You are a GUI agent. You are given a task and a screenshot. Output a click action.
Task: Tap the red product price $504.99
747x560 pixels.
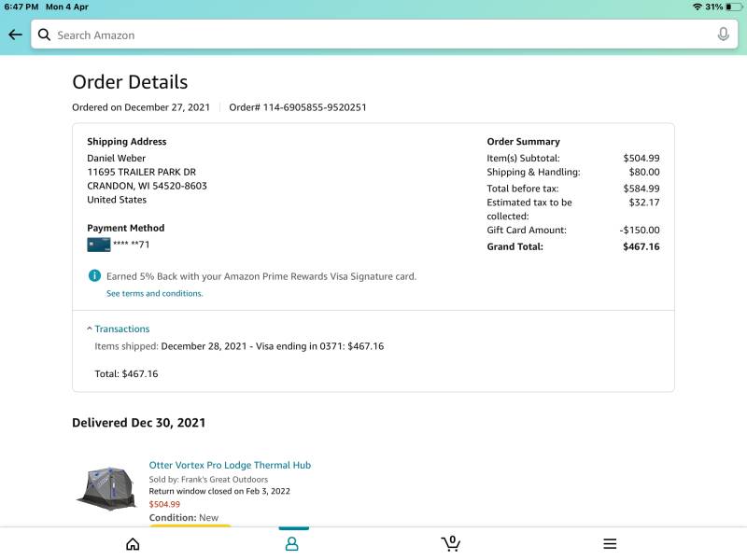[165, 504]
